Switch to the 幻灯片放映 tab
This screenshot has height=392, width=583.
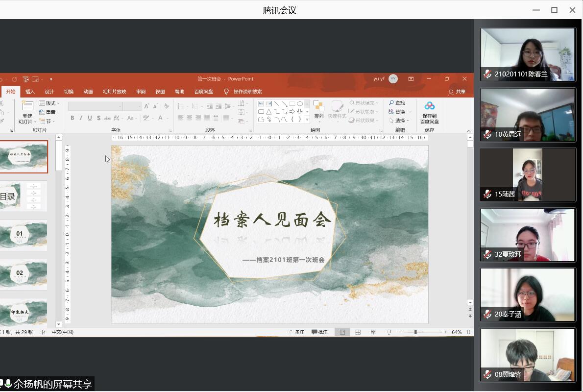click(114, 92)
